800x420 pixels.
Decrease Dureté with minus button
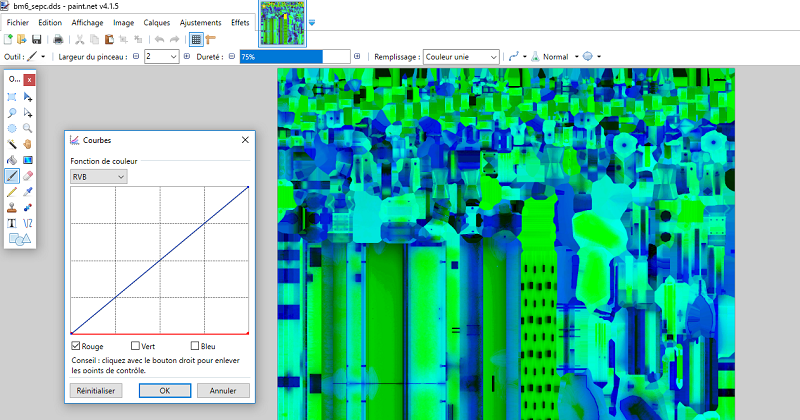(232, 57)
